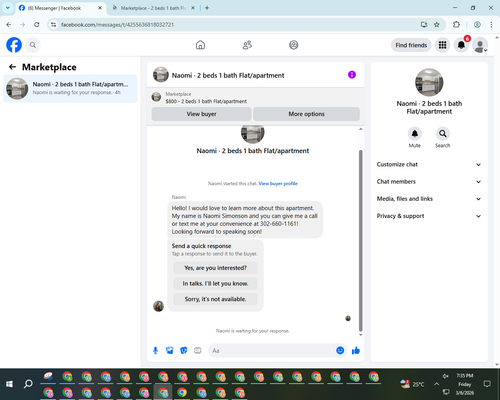500x400 pixels.
Task: Open the View buyer profile link
Action: point(278,183)
